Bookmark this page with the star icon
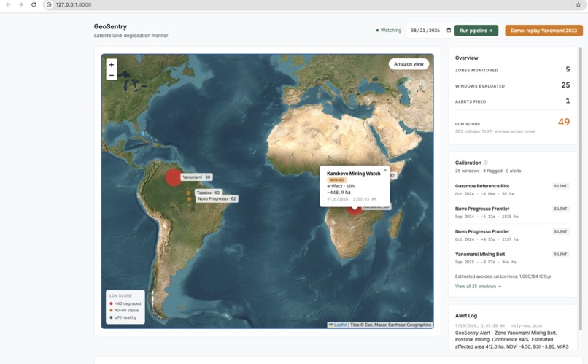 point(579,5)
